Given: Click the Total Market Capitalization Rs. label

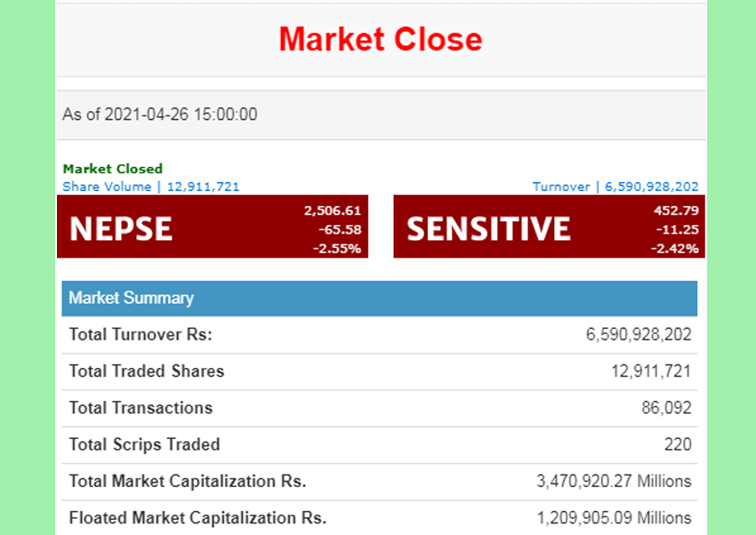Looking at the screenshot, I should point(188,481).
